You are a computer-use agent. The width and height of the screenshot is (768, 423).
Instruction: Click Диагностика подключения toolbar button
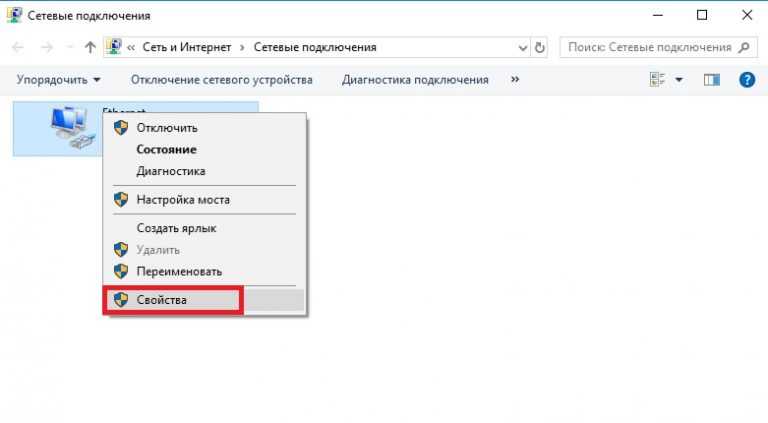pyautogui.click(x=415, y=80)
